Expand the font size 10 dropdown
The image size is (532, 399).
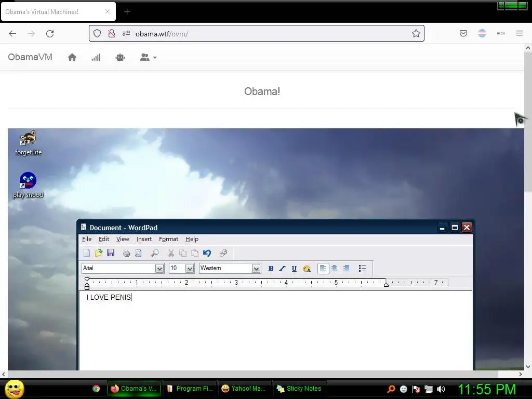190,269
